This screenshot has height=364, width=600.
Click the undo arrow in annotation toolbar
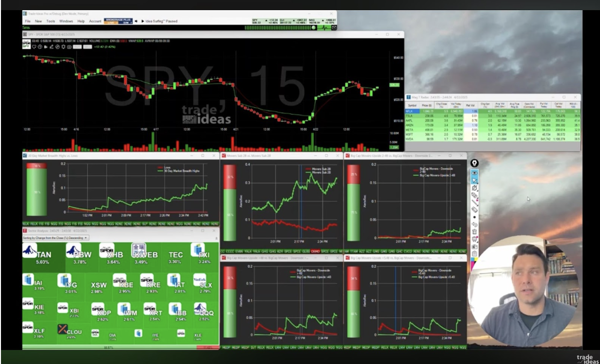pyautogui.click(x=474, y=224)
